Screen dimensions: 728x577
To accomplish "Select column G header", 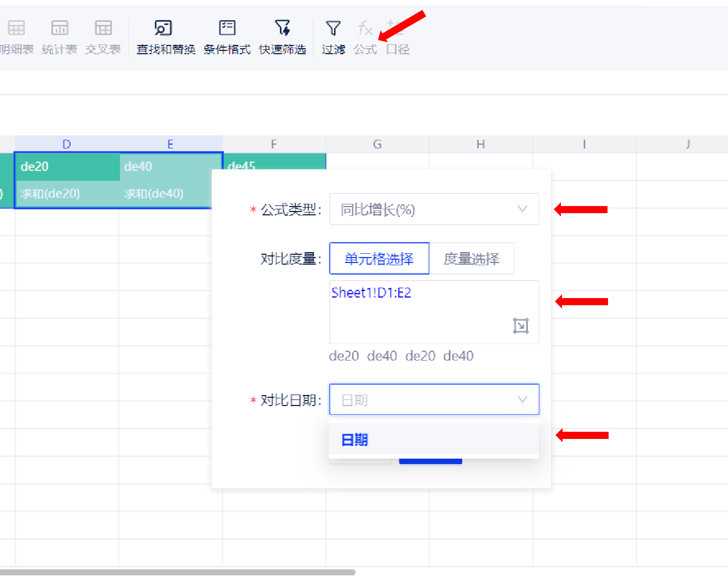I will point(377,144).
